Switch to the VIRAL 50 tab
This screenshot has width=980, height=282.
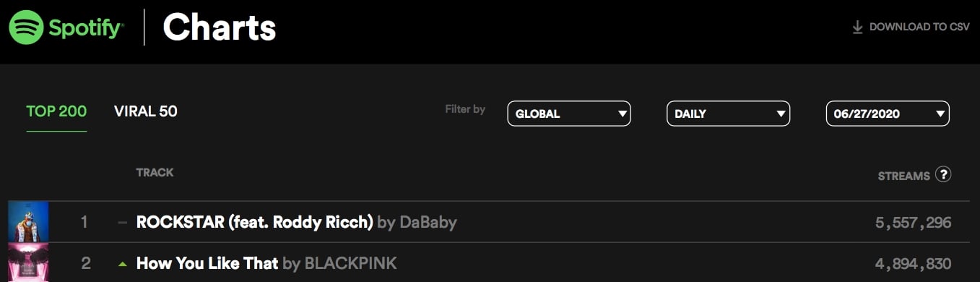(146, 111)
